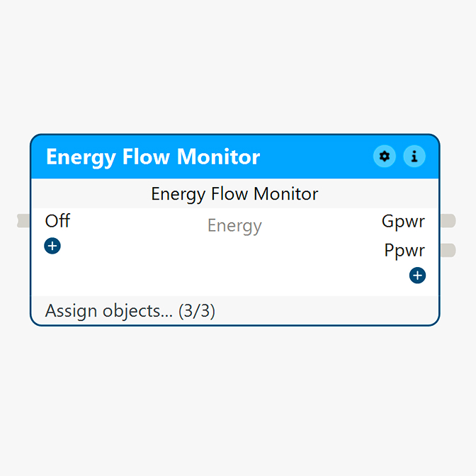
Task: Click the black block name below header
Action: pyautogui.click(x=234, y=193)
